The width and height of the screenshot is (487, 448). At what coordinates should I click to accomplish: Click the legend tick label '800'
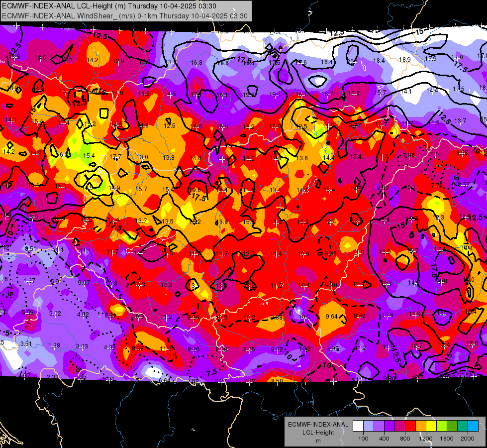(405, 439)
